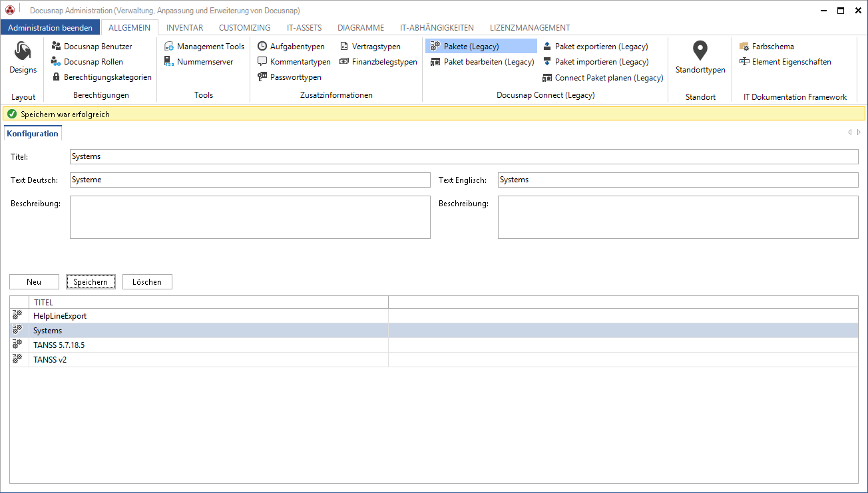Open Standorttypen
This screenshot has width=868, height=493.
(700, 57)
